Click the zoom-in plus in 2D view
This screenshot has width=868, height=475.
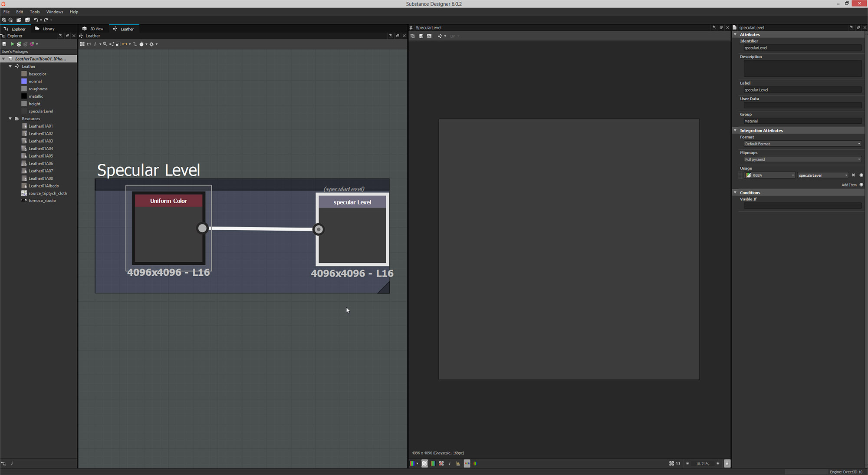coord(718,463)
